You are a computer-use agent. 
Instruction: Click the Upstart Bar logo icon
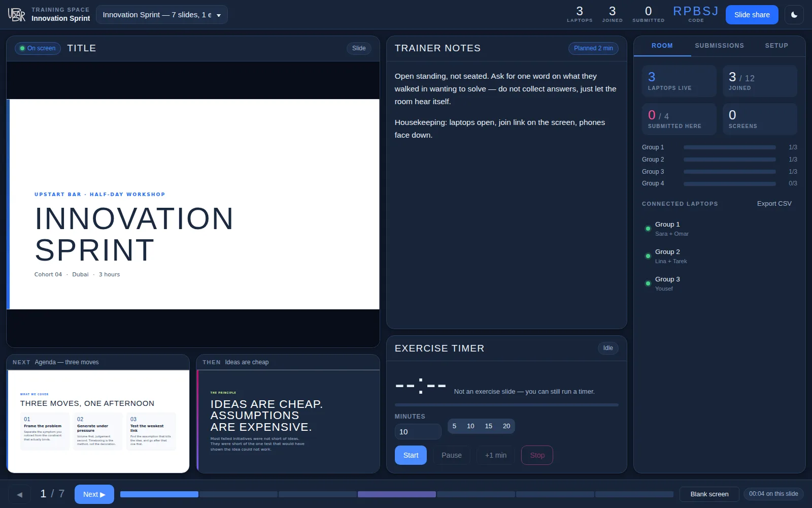16,15
